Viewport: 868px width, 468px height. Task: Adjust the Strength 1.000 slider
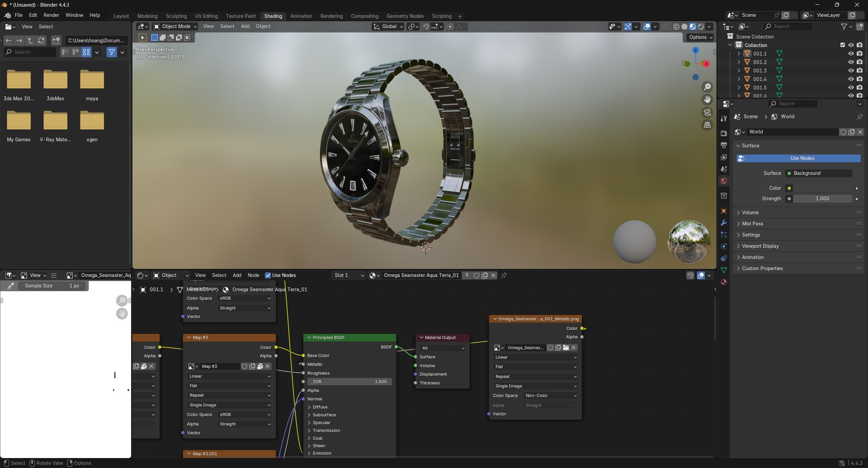(822, 199)
